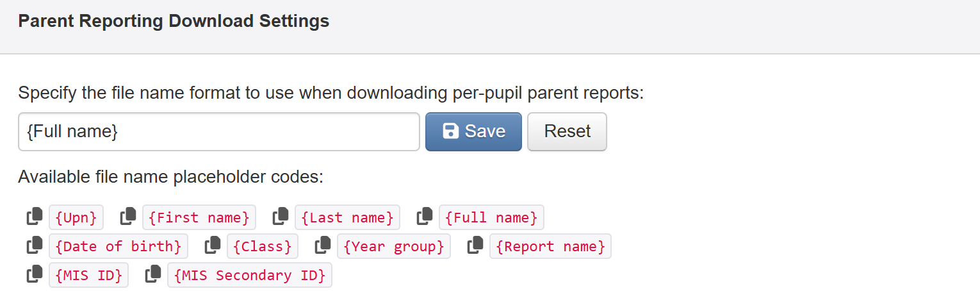Select the {First name} code tag
This screenshot has height=291, width=980.
click(x=199, y=217)
